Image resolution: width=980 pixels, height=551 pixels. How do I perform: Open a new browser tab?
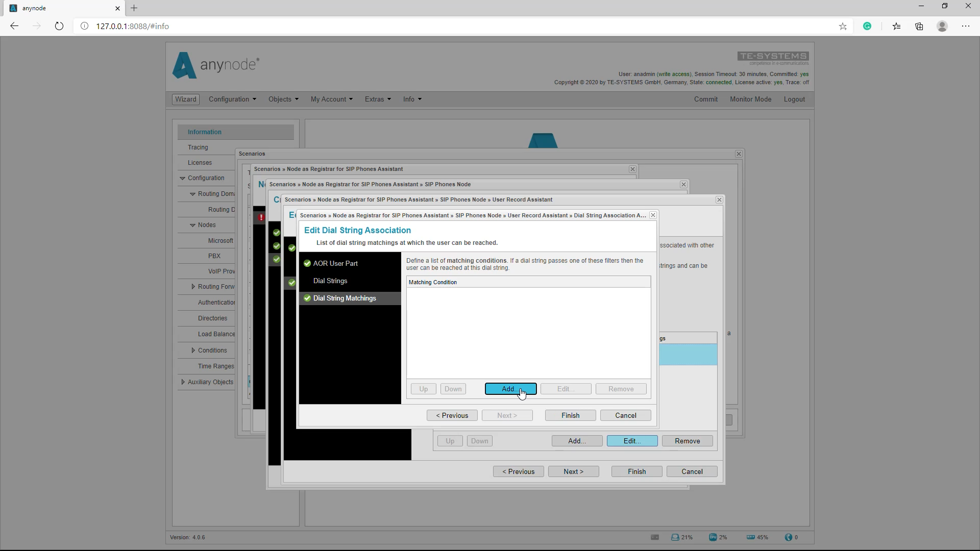pos(134,8)
